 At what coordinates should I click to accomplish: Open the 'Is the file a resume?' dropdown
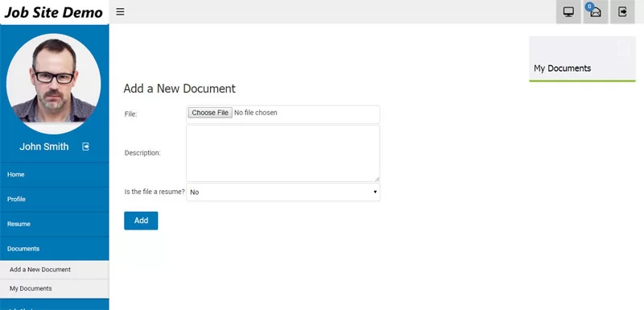coord(283,192)
